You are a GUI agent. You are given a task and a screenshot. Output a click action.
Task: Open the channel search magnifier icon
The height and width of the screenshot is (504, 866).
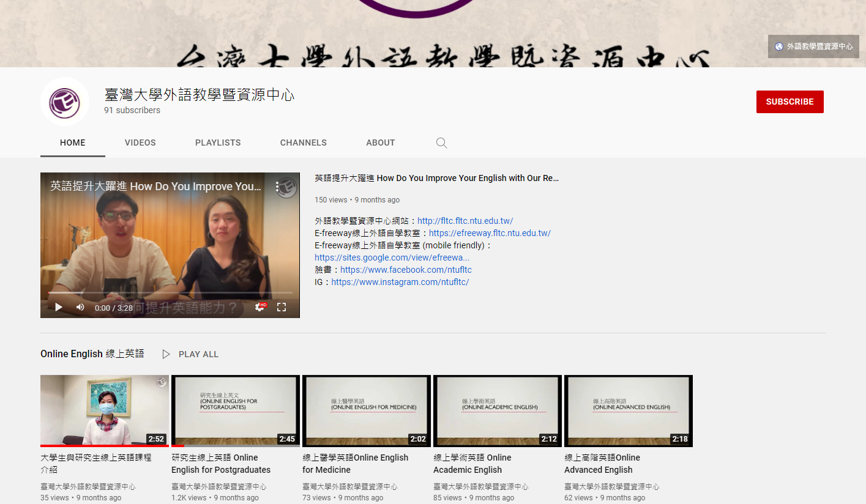[x=441, y=143]
